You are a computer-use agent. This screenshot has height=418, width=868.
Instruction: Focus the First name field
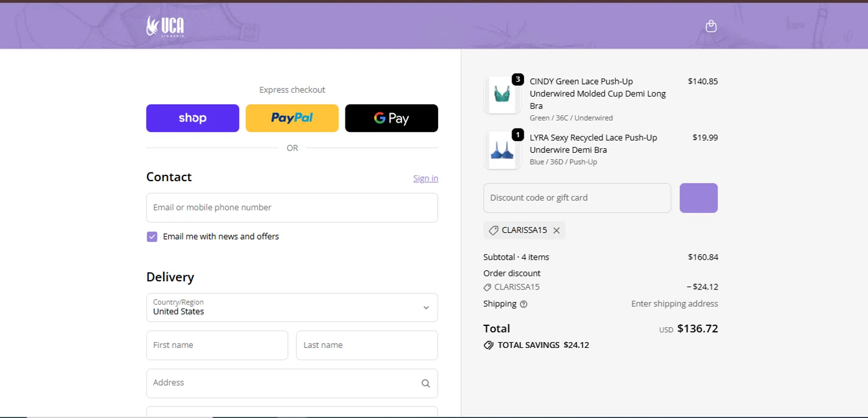click(217, 345)
